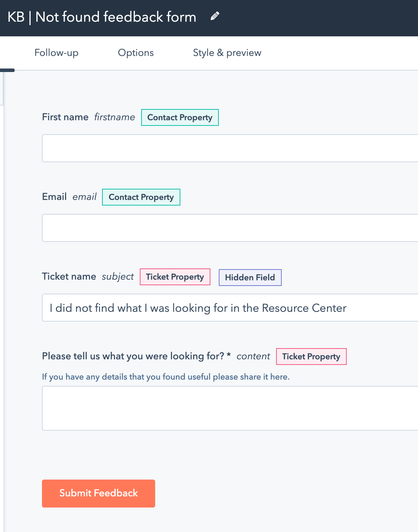418x532 pixels.
Task: Click Contact Property badge beside Email
Action: (141, 197)
